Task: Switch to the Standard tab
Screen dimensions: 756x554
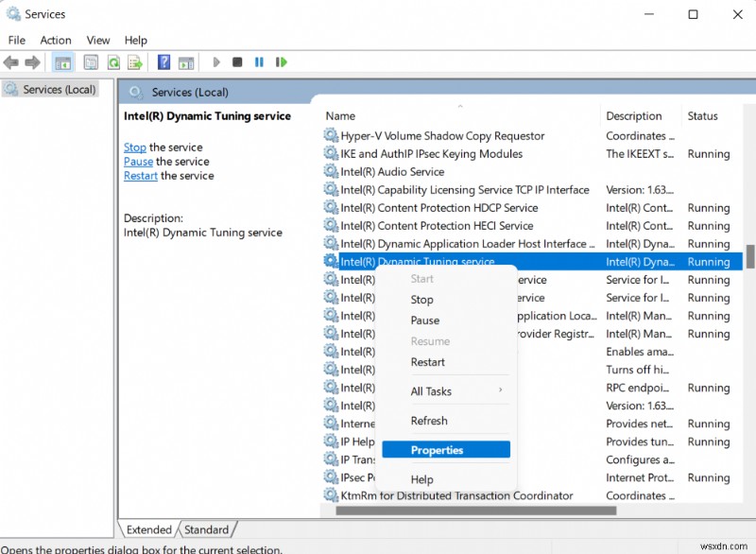Action: click(207, 529)
